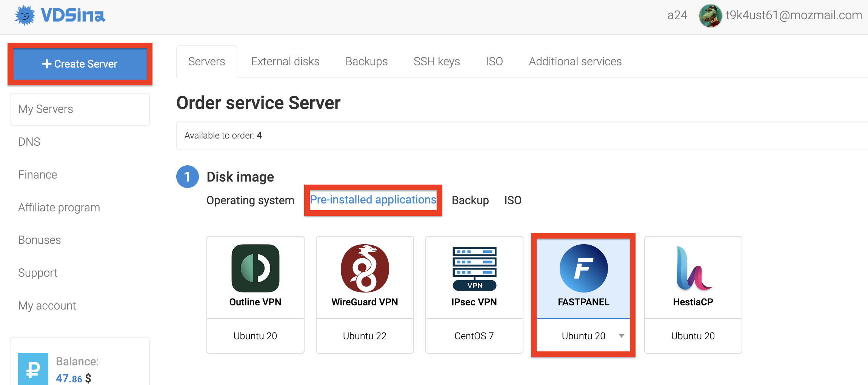Switch to the top ISO tab

pyautogui.click(x=494, y=62)
